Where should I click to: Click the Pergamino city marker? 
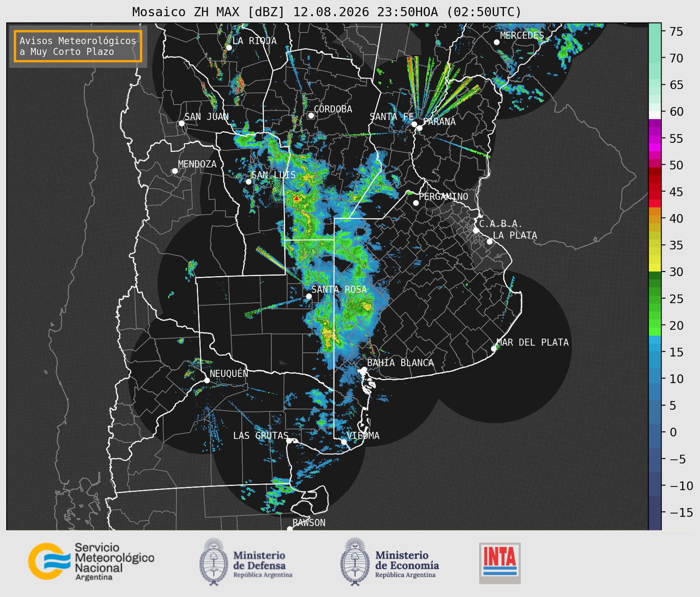(x=416, y=203)
